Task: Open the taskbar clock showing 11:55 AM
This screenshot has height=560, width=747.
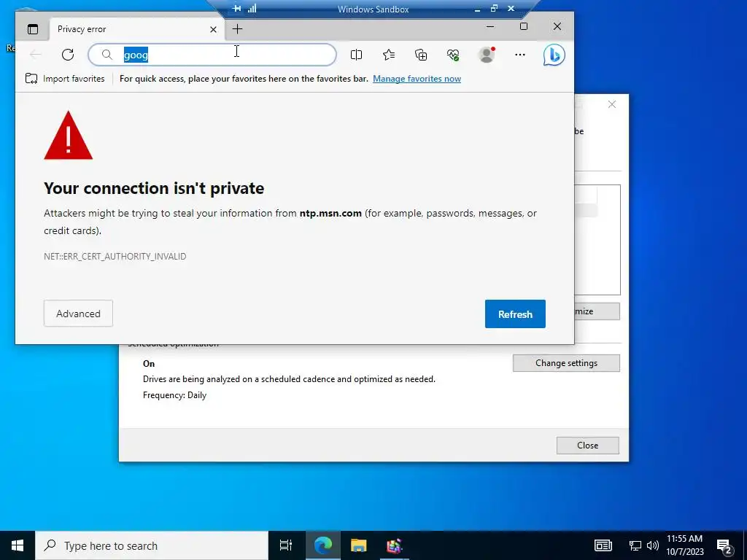Action: pyautogui.click(x=684, y=545)
